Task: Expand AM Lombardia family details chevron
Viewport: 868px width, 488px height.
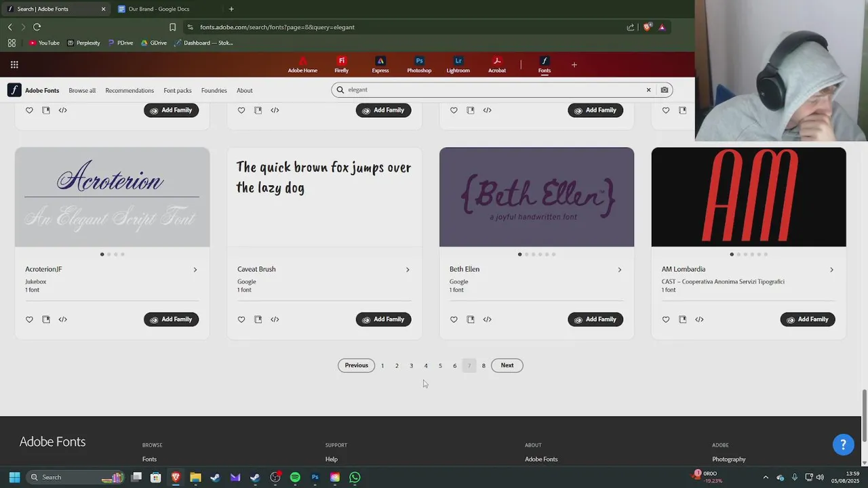Action: (832, 270)
